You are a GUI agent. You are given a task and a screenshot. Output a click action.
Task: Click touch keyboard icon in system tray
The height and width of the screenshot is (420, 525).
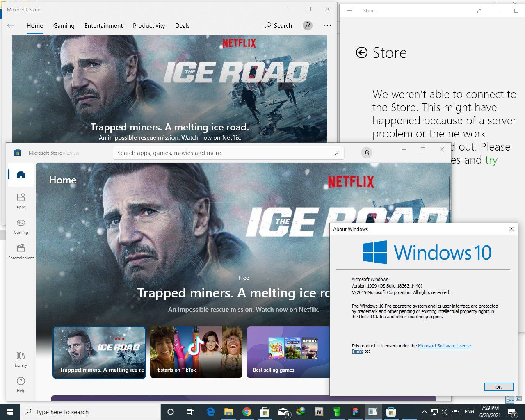click(x=455, y=412)
